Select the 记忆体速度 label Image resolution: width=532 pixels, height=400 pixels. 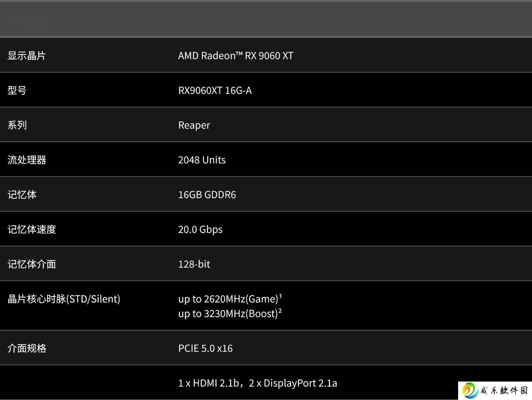click(32, 229)
